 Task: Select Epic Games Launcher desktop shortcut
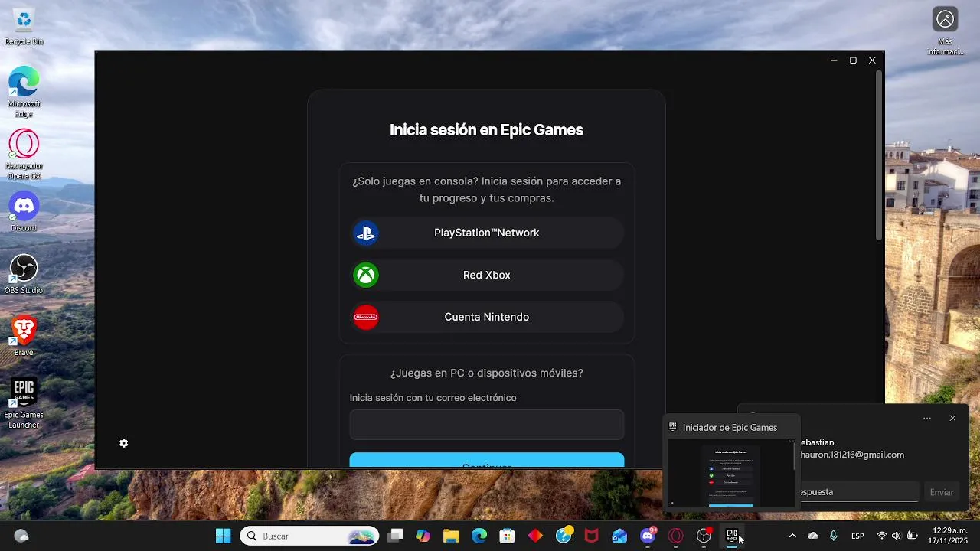click(24, 403)
